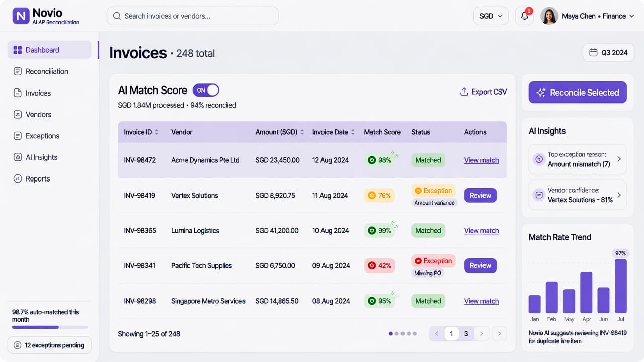Click the search magnifier icon
Viewport: 644px width, 362px height.
pos(117,16)
